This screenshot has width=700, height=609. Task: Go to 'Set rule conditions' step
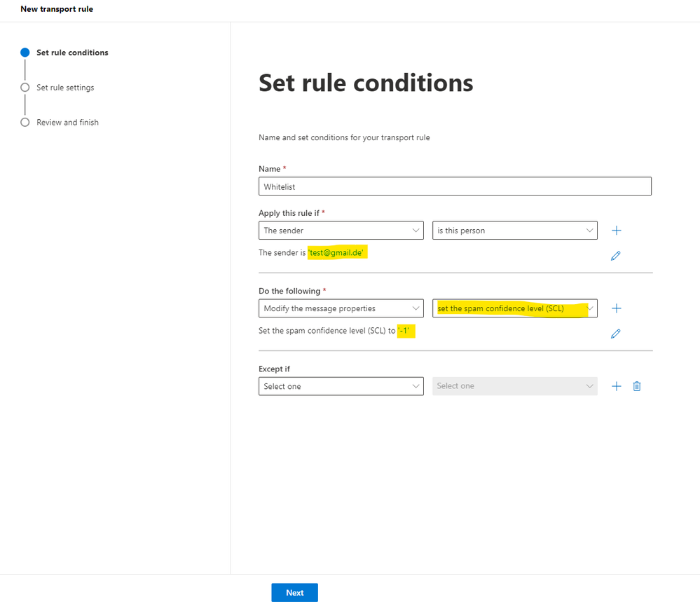(72, 53)
